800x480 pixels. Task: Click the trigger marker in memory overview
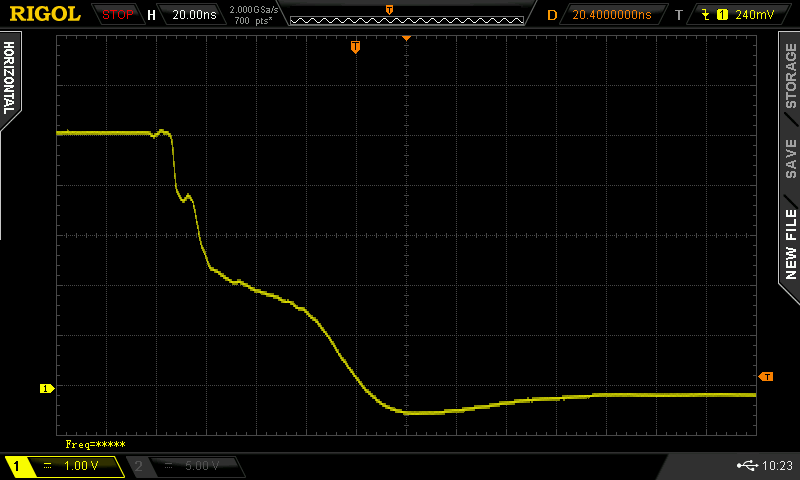click(389, 10)
